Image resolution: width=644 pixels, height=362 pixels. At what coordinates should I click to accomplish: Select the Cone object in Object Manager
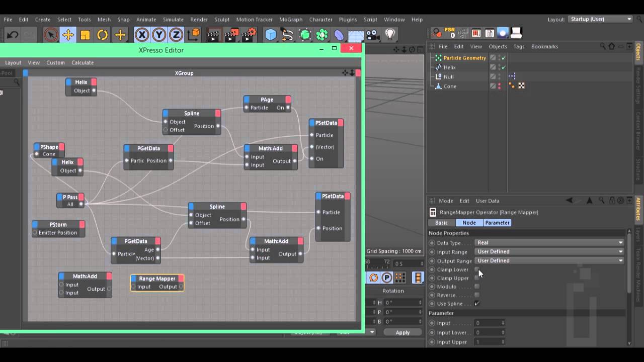450,86
